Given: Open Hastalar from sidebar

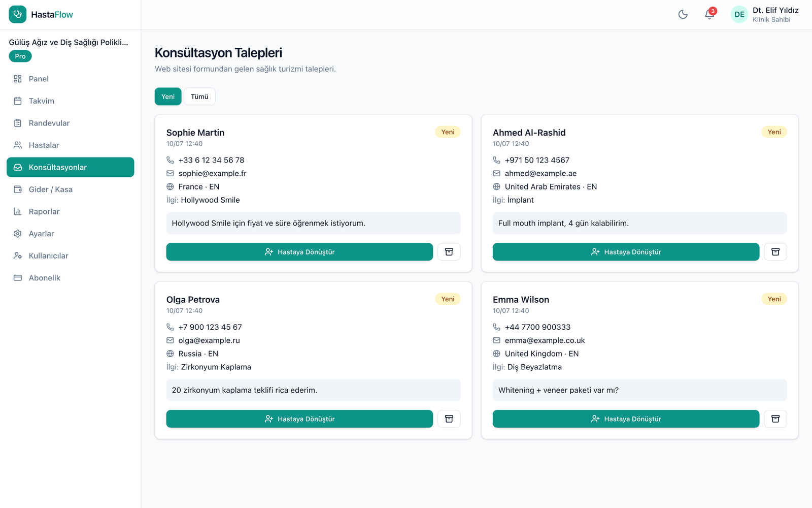Looking at the screenshot, I should click(x=71, y=145).
